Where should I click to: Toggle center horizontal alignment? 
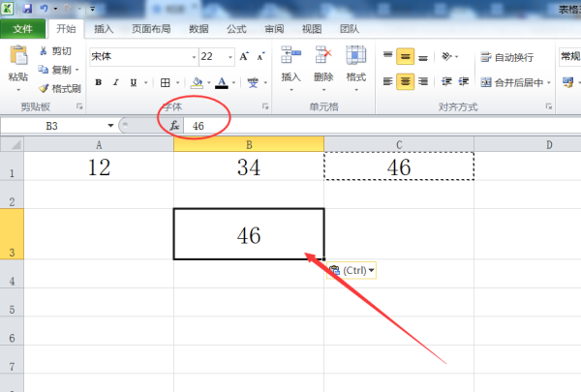(406, 81)
